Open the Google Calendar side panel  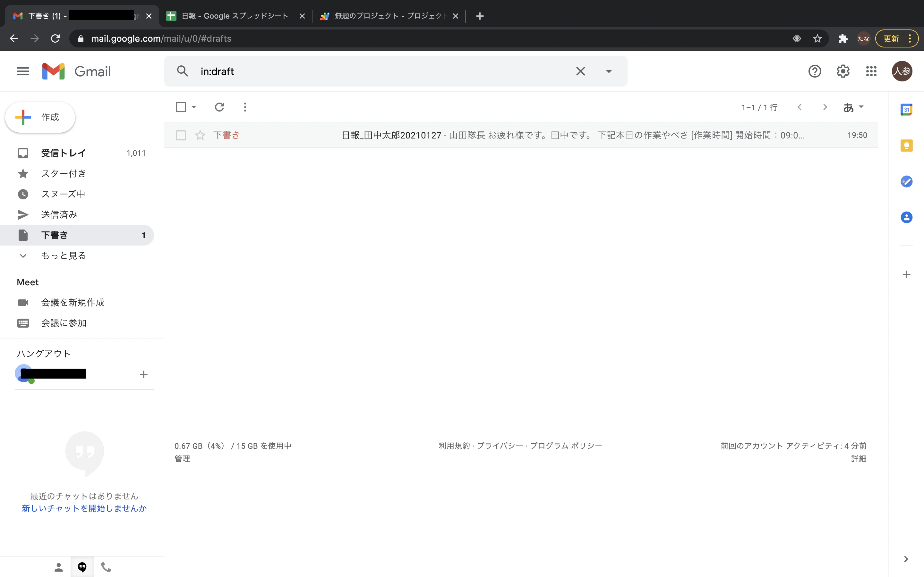click(906, 110)
